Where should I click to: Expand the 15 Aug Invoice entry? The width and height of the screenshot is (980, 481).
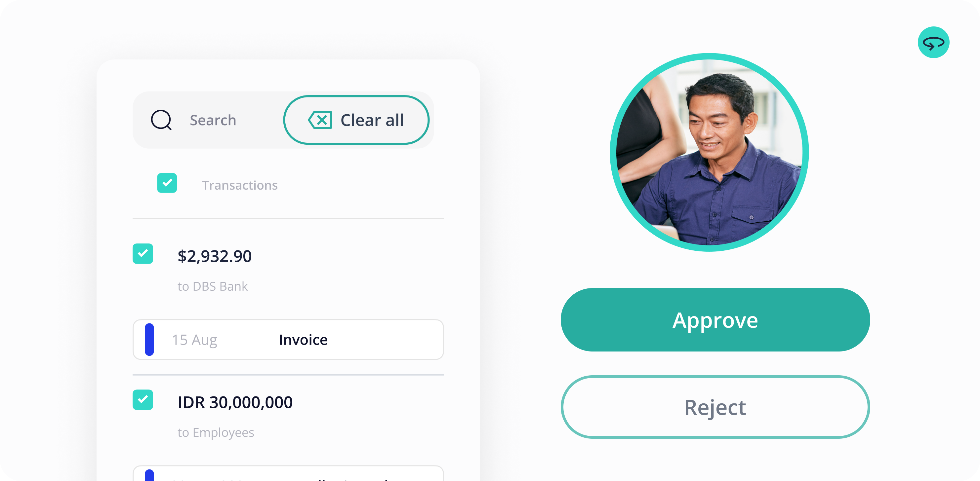[x=288, y=340]
